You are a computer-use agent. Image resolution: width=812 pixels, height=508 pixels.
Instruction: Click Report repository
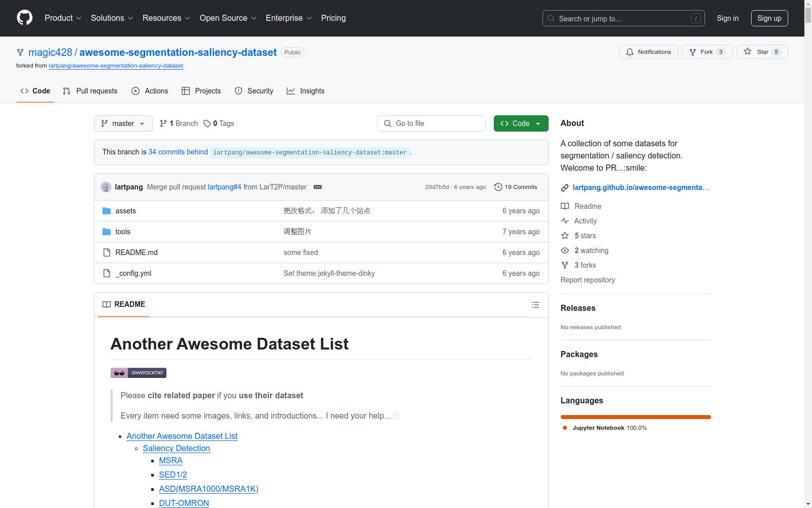tap(588, 280)
